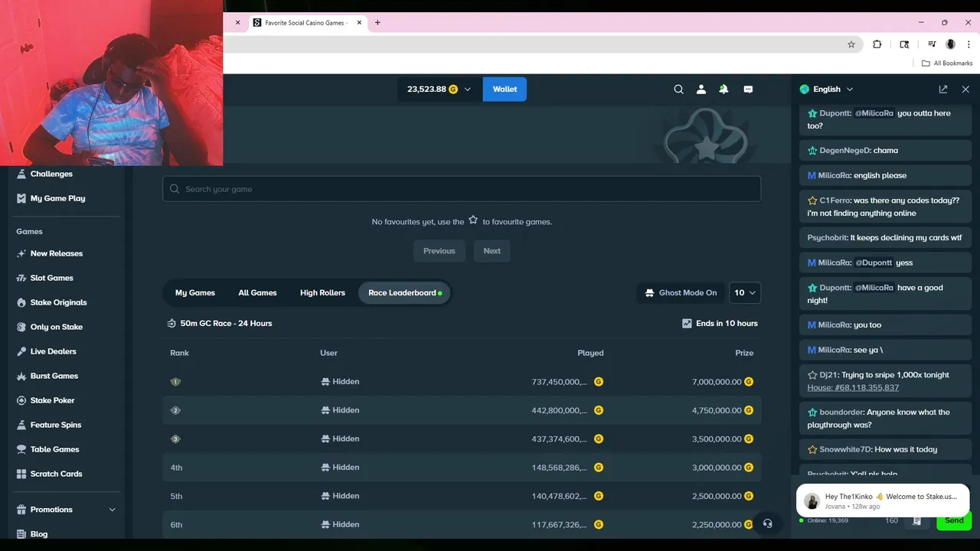Open Chrome extensions puzzle icon

click(877, 44)
